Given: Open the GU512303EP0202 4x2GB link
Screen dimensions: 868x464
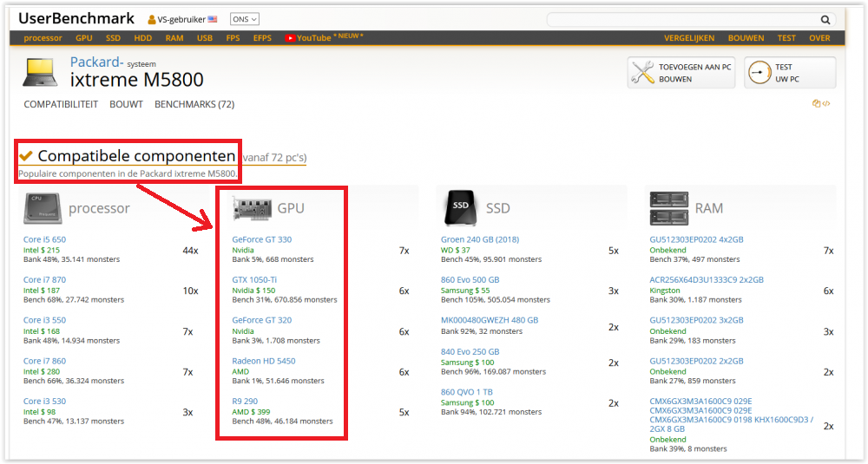Looking at the screenshot, I should pos(696,239).
